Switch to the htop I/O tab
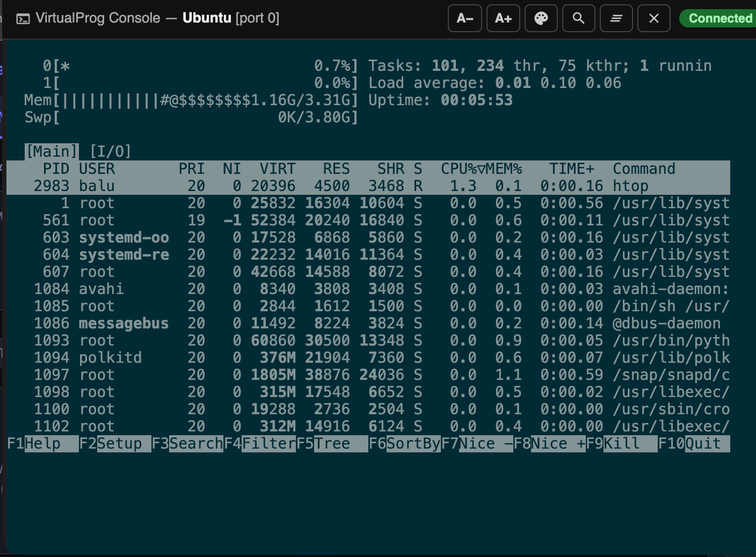Image resolution: width=756 pixels, height=557 pixels. click(111, 151)
